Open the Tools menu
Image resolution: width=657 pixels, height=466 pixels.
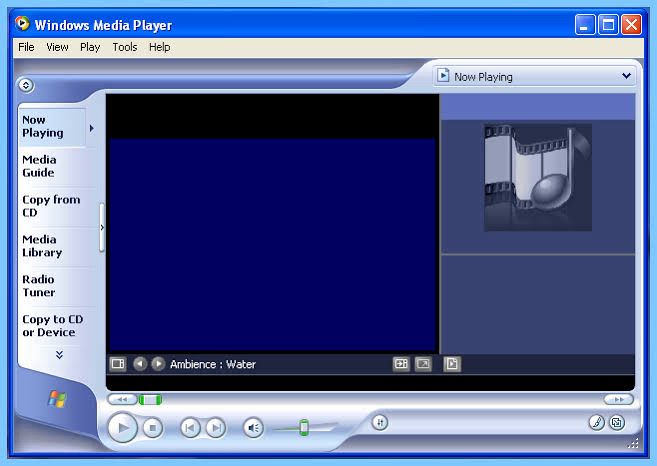coord(125,47)
